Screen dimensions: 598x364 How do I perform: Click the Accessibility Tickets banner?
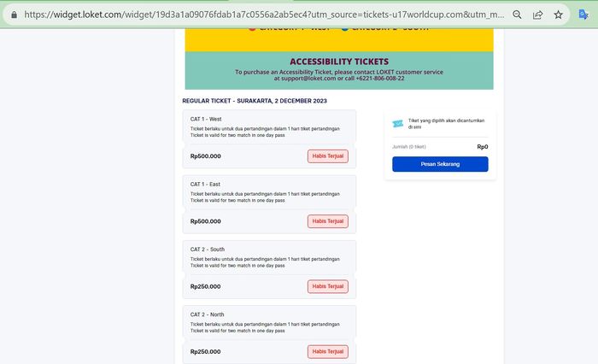(339, 70)
